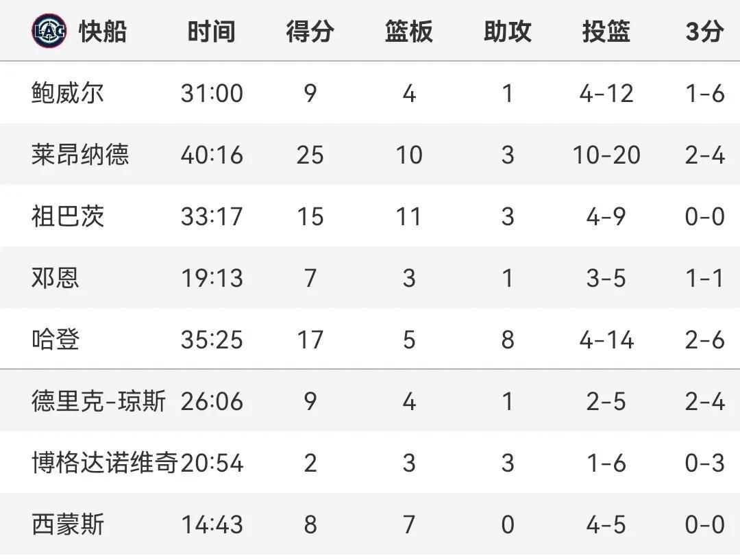Sort by the 时间 column header
Viewport: 740px width, 560px height.
(211, 31)
